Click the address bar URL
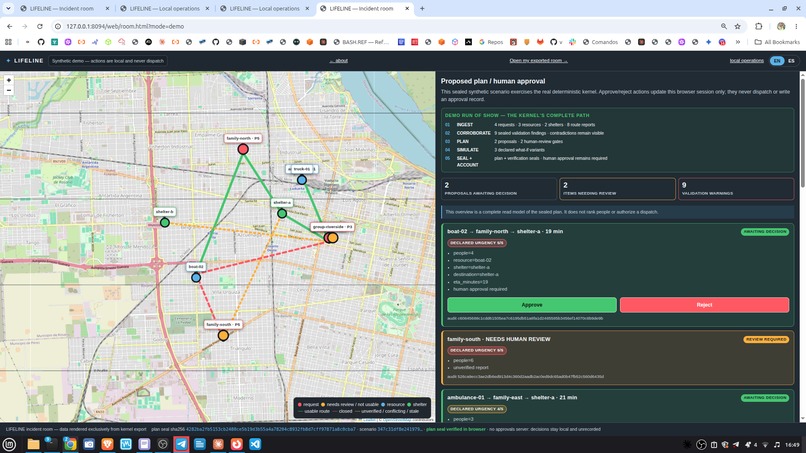The image size is (806, 453). 125,26
